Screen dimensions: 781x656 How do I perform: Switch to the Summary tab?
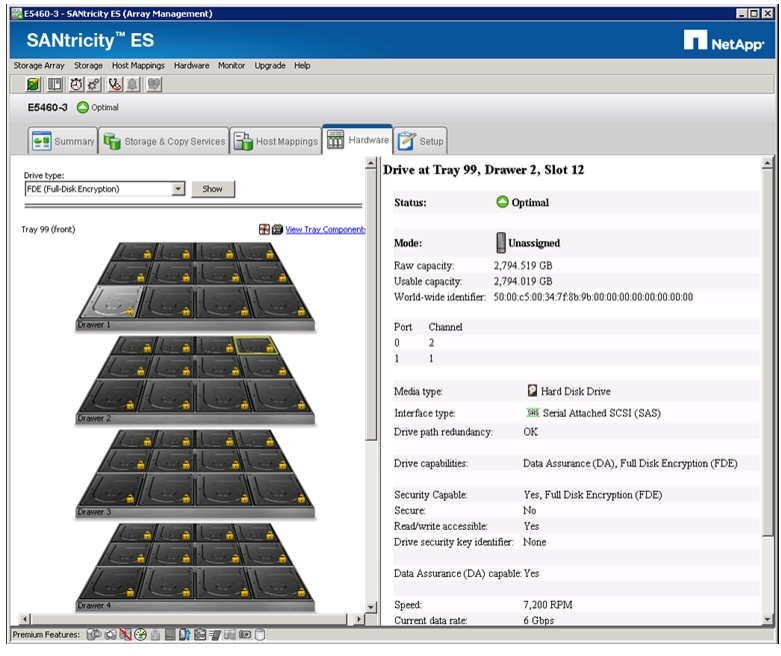(63, 141)
